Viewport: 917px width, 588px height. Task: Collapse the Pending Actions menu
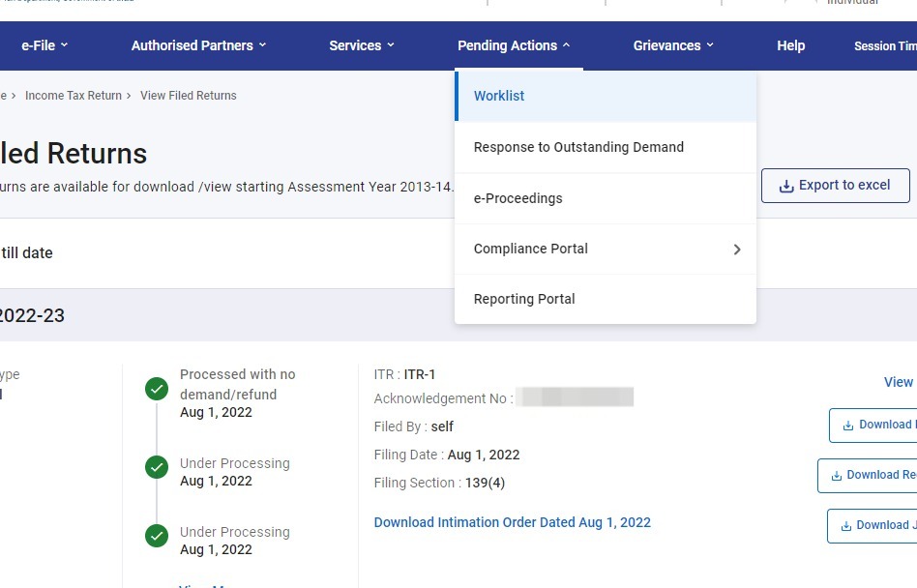tap(514, 45)
